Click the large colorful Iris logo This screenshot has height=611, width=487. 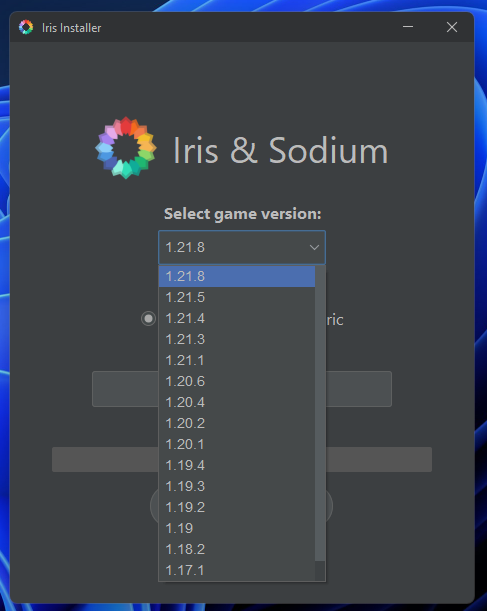(x=126, y=148)
